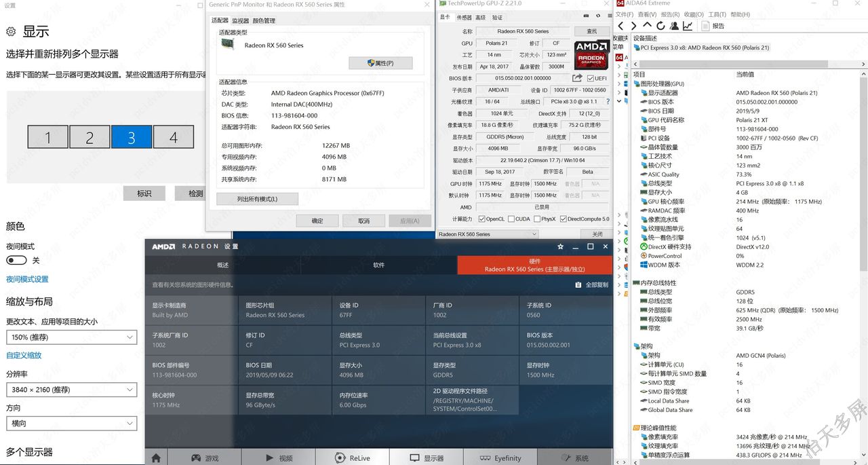Toggle CUDA checkbox in GPU-Z
Image resolution: width=868 pixels, height=465 pixels.
coord(510,219)
